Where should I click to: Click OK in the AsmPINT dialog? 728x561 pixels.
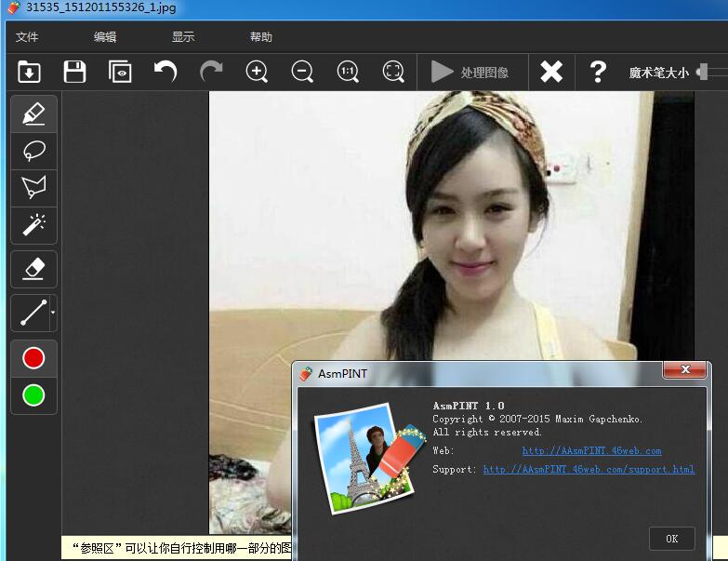[x=672, y=539]
